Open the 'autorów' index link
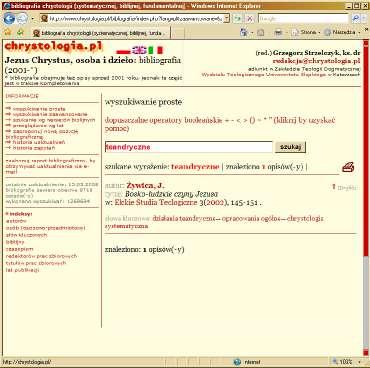 (x=16, y=221)
